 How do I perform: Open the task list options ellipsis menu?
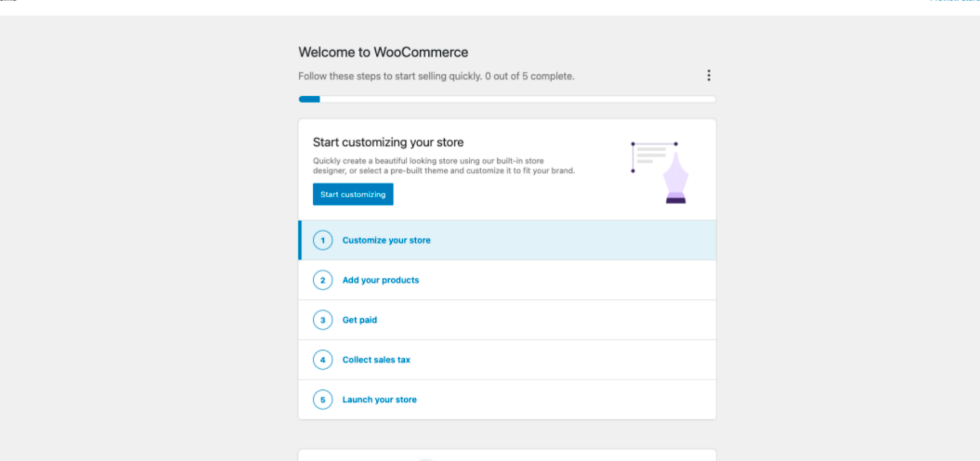709,75
